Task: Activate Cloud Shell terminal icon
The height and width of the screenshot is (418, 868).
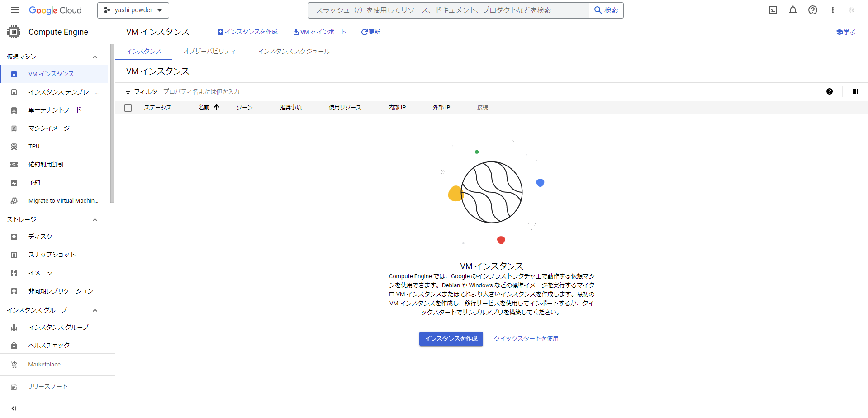Action: [773, 10]
